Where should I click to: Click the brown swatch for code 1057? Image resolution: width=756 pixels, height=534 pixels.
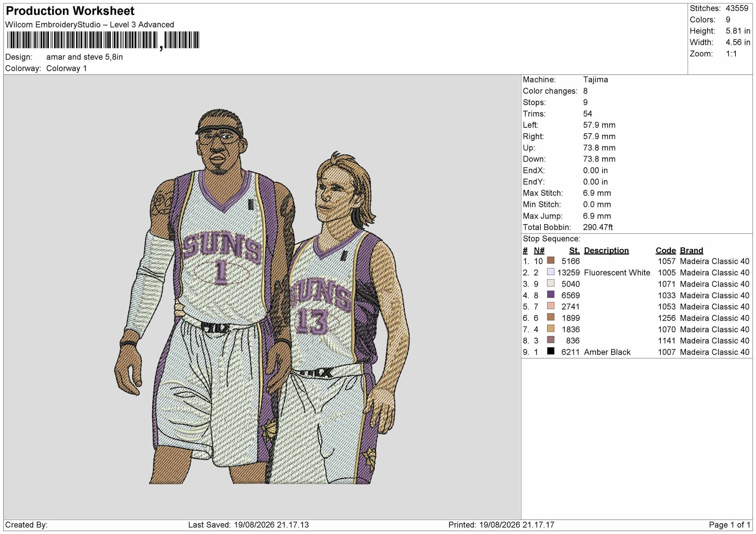point(550,261)
